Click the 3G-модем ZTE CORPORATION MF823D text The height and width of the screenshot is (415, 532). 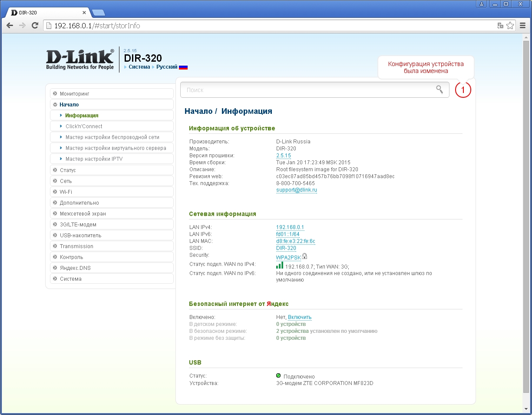tap(325, 383)
